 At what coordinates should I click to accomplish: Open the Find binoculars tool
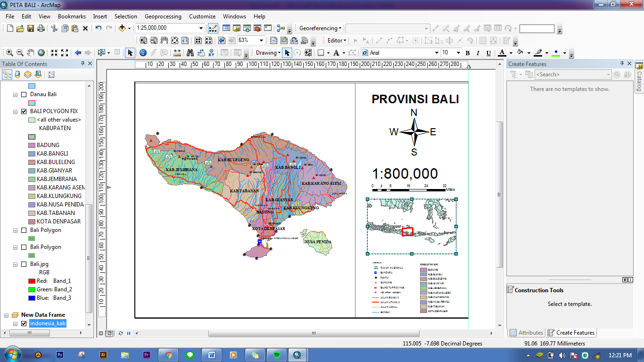(x=190, y=53)
